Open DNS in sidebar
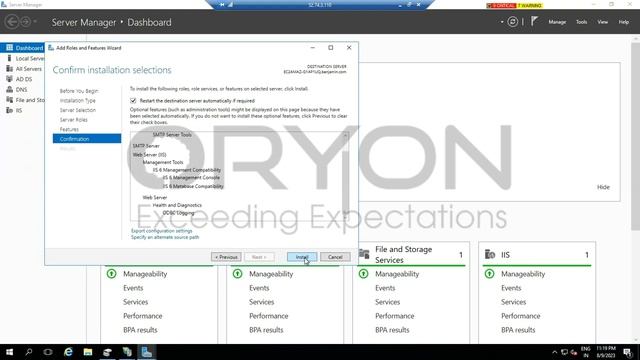This screenshot has height=360, width=640. 17,89
